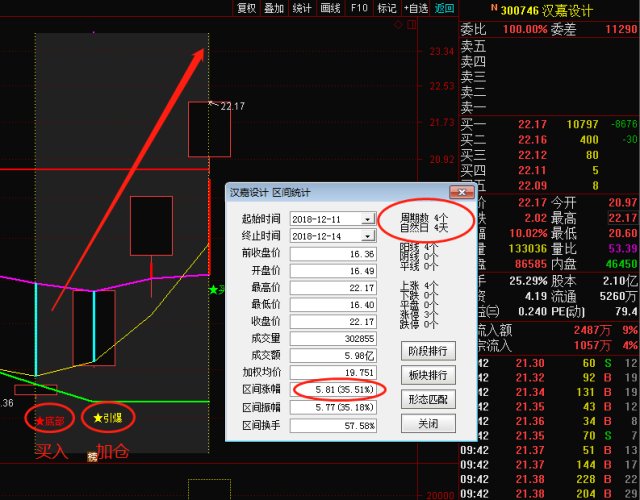Click the 区间涨幅 value field

coord(333,390)
